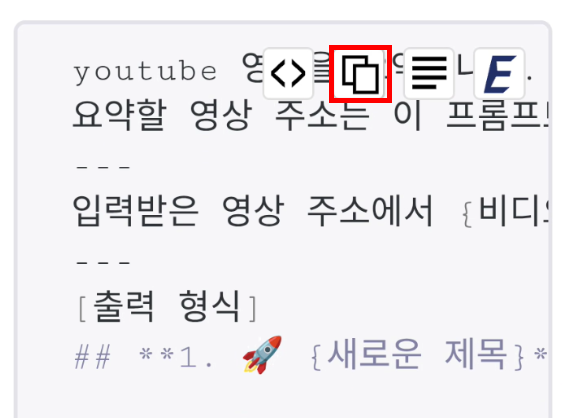This screenshot has height=418, width=574.
Task: Click the word 주소에서 in code
Action: (x=370, y=211)
